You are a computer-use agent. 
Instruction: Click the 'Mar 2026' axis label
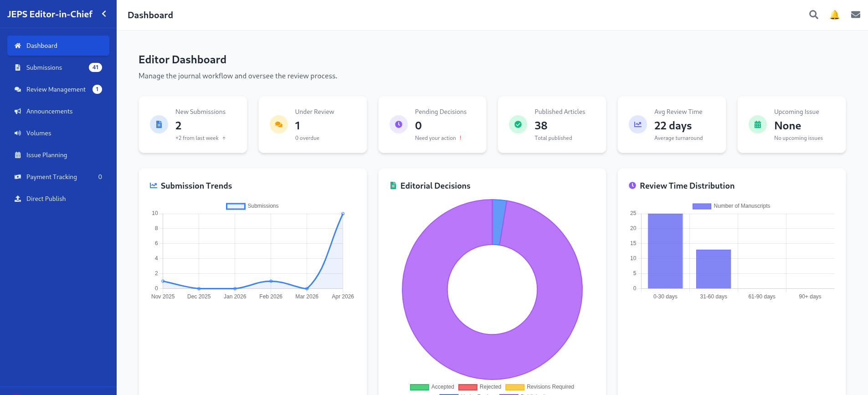[x=307, y=297]
